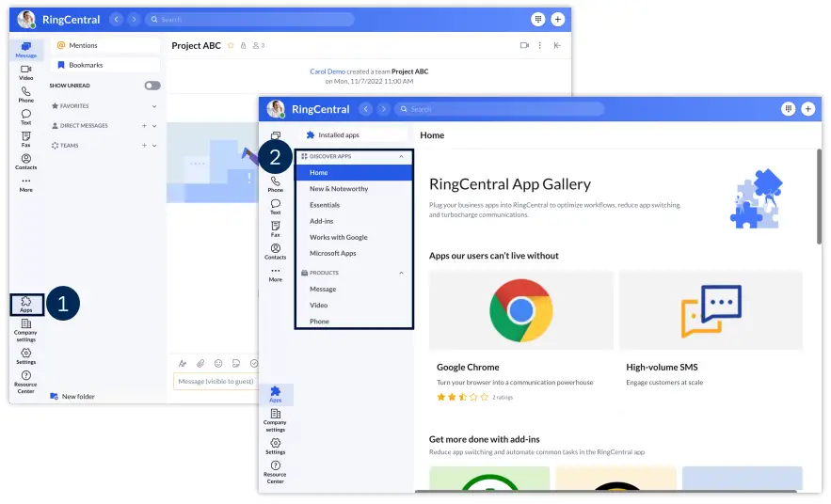Viewport: 831px width, 504px height.
Task: Select Apps in the front window sidebar
Action: [276, 394]
